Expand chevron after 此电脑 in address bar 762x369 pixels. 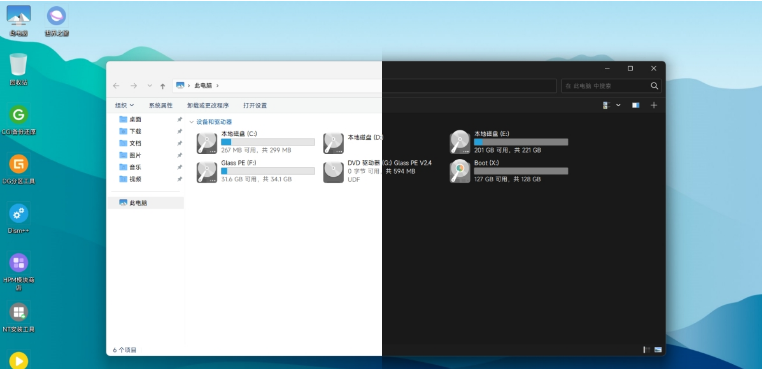point(217,86)
